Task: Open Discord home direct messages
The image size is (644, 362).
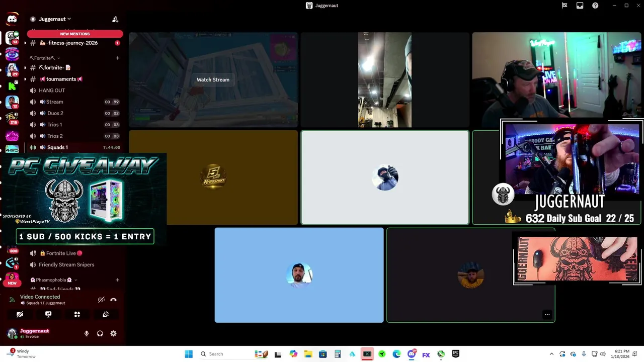Action: 12,19
